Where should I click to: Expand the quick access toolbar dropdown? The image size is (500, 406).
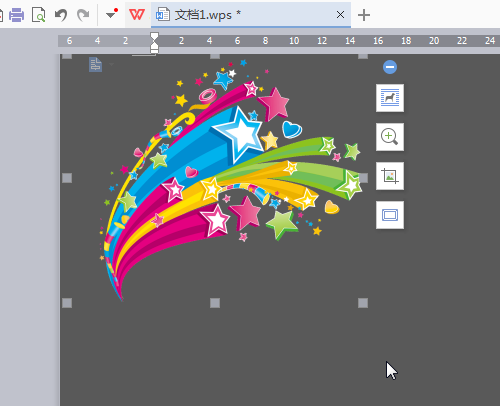[x=111, y=14]
